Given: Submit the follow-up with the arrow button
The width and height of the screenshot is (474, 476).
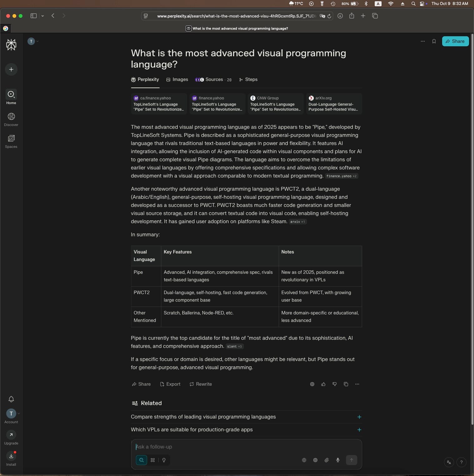Looking at the screenshot, I should (352, 460).
